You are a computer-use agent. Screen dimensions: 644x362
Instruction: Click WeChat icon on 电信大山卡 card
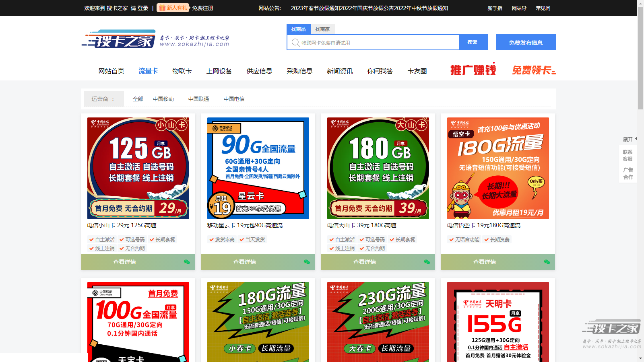pyautogui.click(x=427, y=262)
